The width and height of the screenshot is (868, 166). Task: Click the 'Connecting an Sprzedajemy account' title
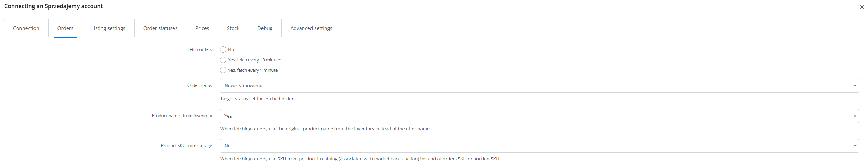click(x=54, y=6)
